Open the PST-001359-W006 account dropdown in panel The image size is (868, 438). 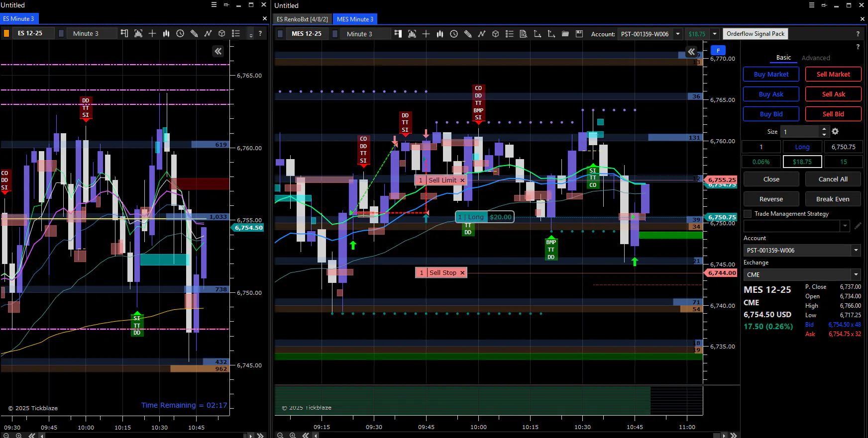[856, 250]
